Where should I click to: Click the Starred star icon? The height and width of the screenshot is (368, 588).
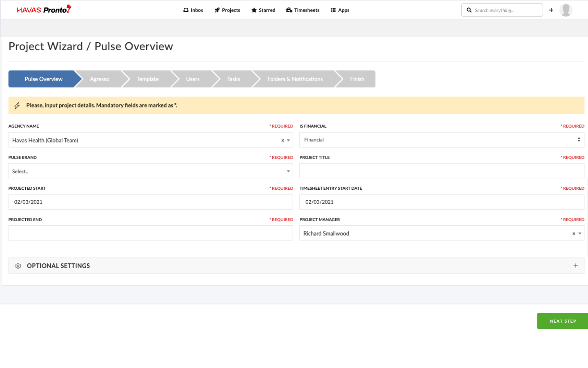(x=254, y=10)
